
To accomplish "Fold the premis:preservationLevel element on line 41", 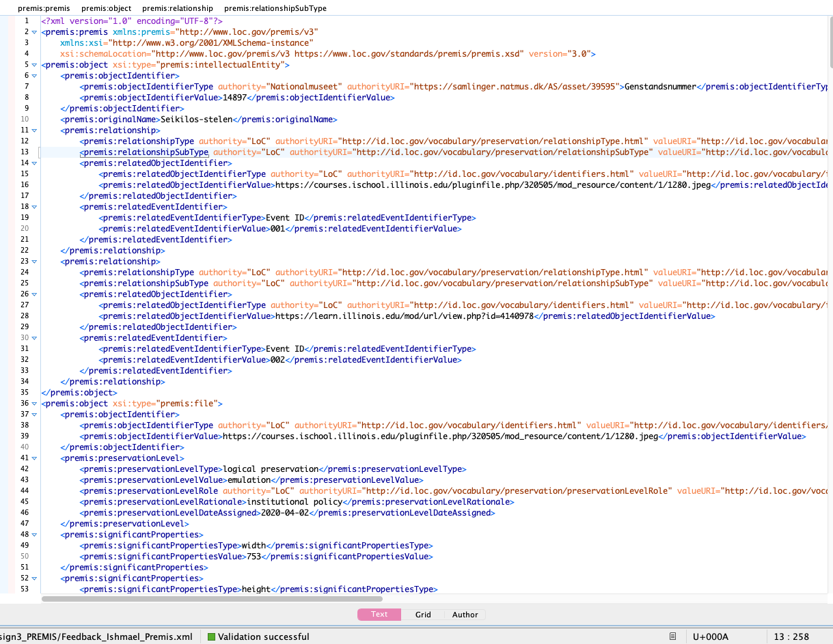I will [34, 458].
